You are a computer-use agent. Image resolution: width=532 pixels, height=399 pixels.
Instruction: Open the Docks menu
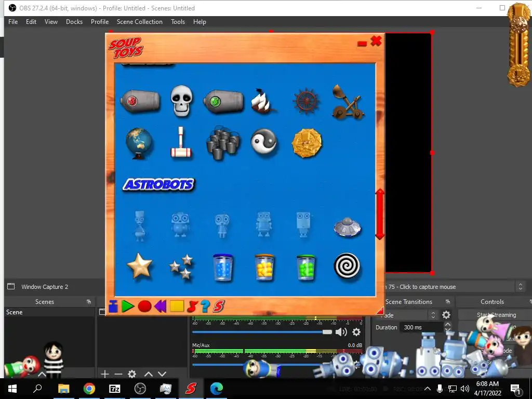click(x=74, y=22)
